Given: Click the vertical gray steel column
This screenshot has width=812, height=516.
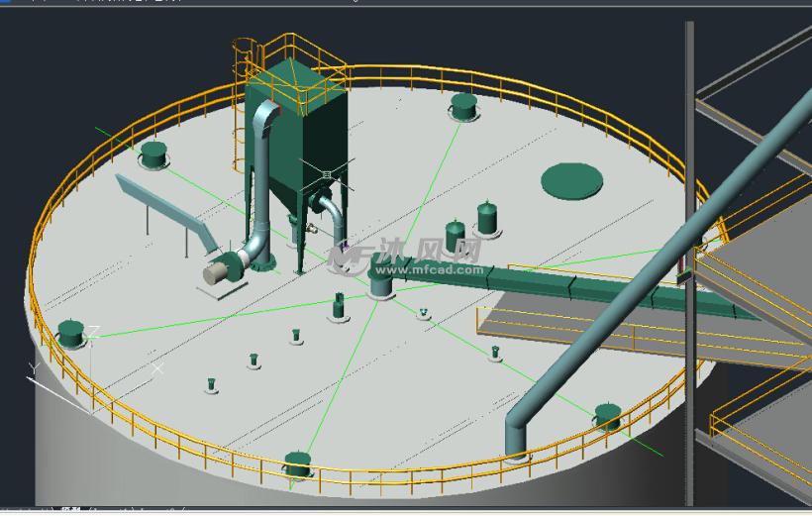Looking at the screenshot, I should click(x=689, y=264).
